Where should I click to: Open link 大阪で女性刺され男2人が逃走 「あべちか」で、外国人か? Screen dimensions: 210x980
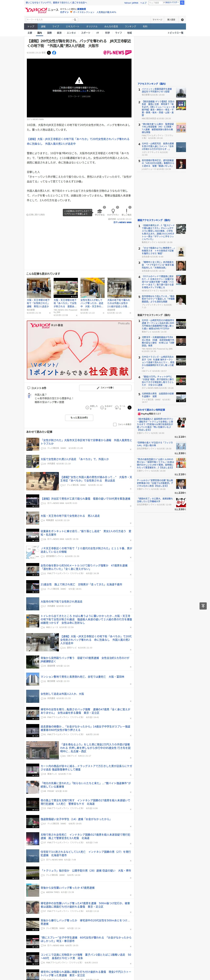(x=75, y=459)
